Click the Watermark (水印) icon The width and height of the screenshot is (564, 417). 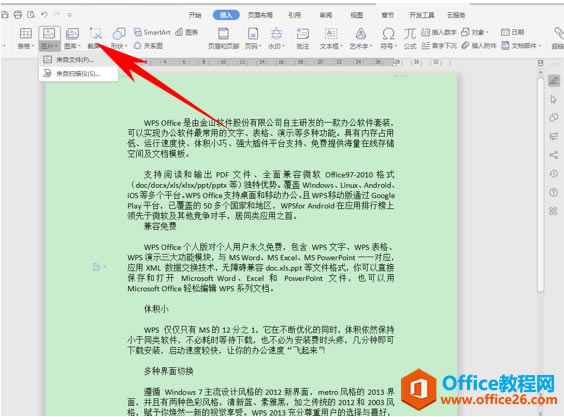[276, 33]
